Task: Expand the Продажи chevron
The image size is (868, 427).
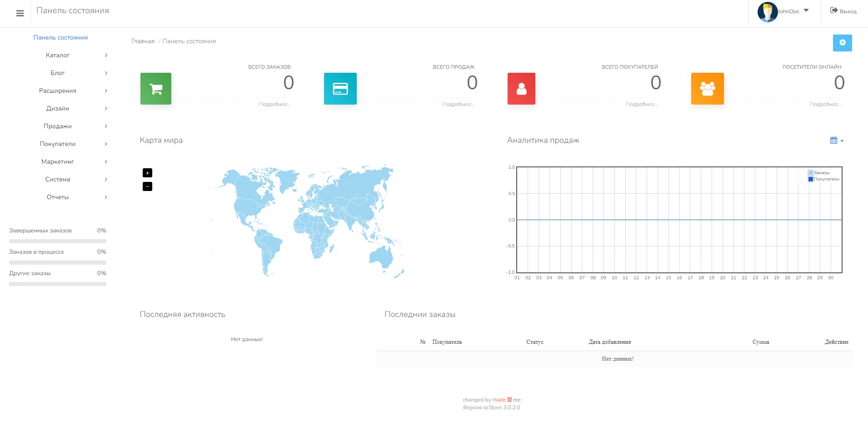Action: (106, 126)
